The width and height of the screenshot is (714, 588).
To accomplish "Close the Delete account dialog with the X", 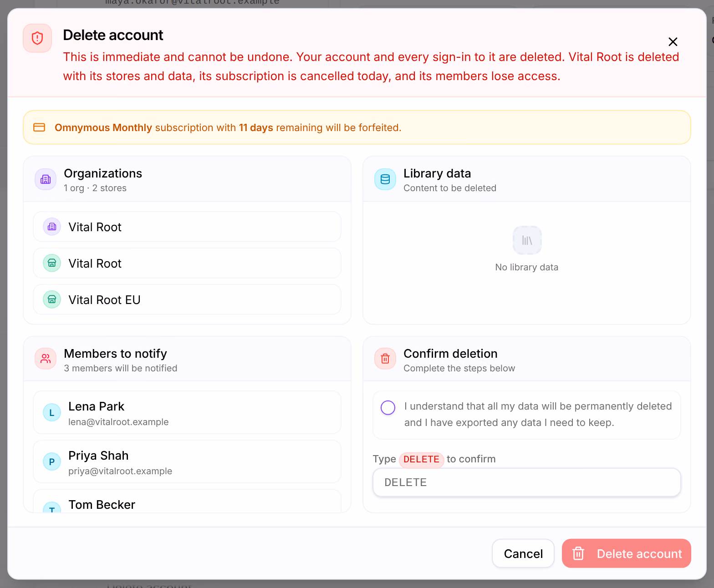I will coord(673,42).
